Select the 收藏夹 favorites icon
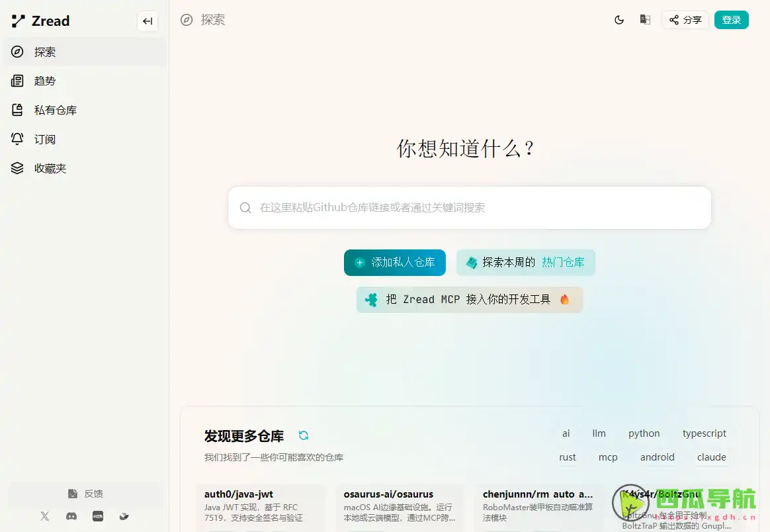The image size is (770, 532). [x=17, y=168]
